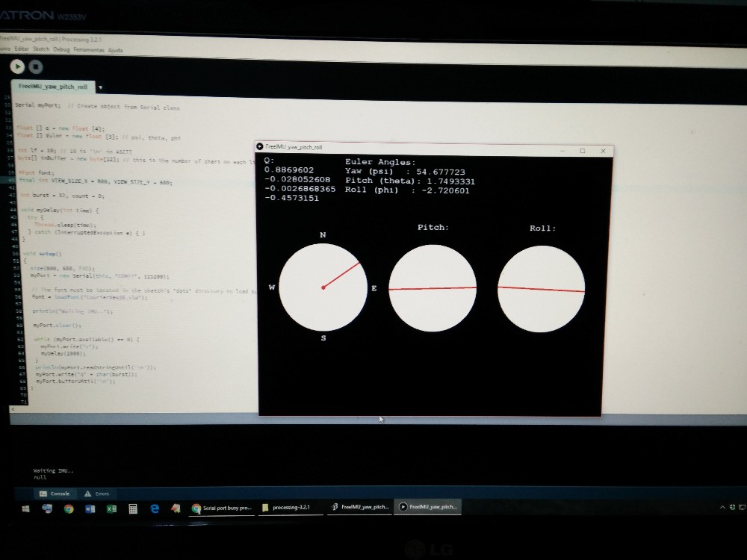Launch Google Chrome from the taskbar

(x=69, y=508)
